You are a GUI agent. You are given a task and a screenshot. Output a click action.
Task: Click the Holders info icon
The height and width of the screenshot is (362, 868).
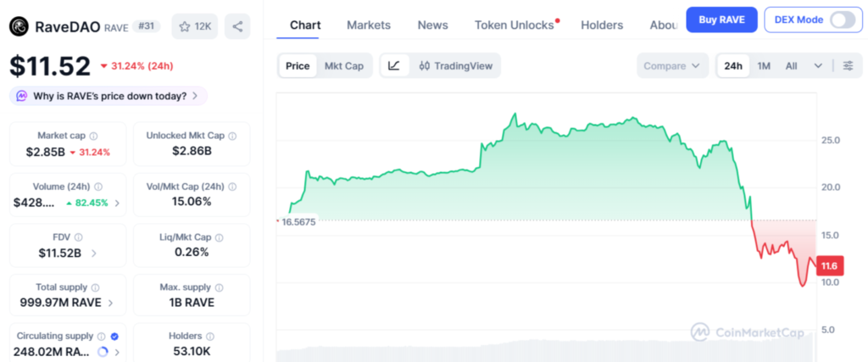click(215, 336)
